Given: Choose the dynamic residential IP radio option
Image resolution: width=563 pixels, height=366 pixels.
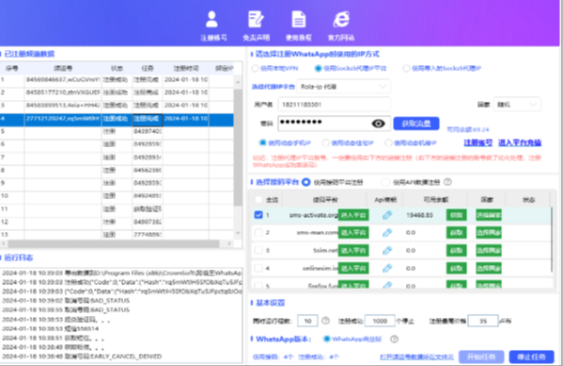Looking at the screenshot, I should tap(325, 143).
